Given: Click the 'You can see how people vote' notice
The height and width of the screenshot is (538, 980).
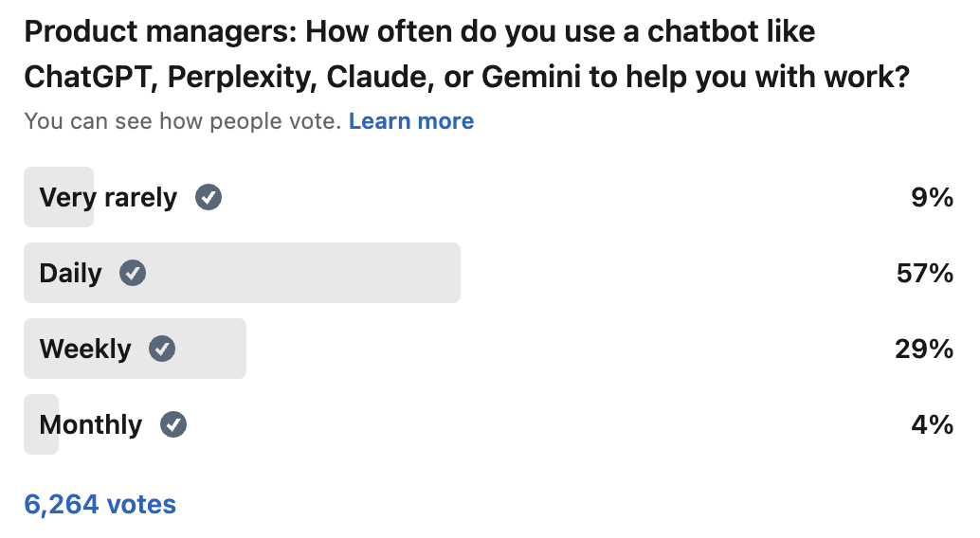Looking at the screenshot, I should [x=183, y=120].
